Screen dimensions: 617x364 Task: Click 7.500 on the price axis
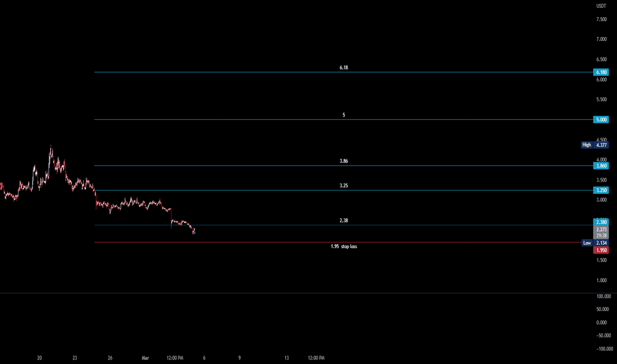point(601,19)
